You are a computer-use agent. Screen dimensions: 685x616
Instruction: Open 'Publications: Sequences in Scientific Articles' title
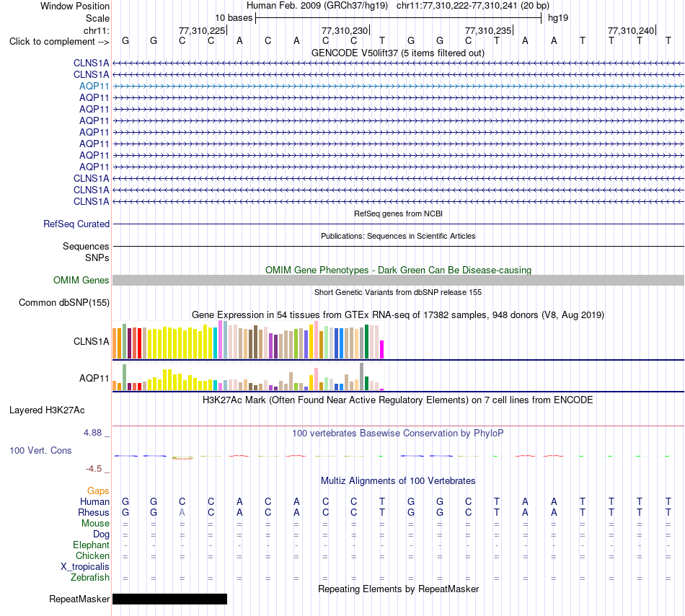point(398,236)
